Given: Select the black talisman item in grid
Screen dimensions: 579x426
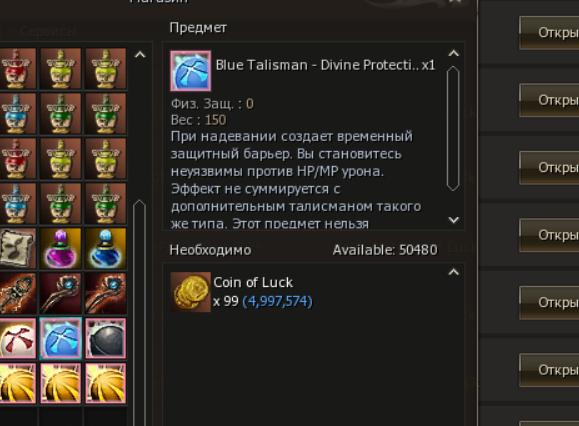Looking at the screenshot, I should coord(106,338).
